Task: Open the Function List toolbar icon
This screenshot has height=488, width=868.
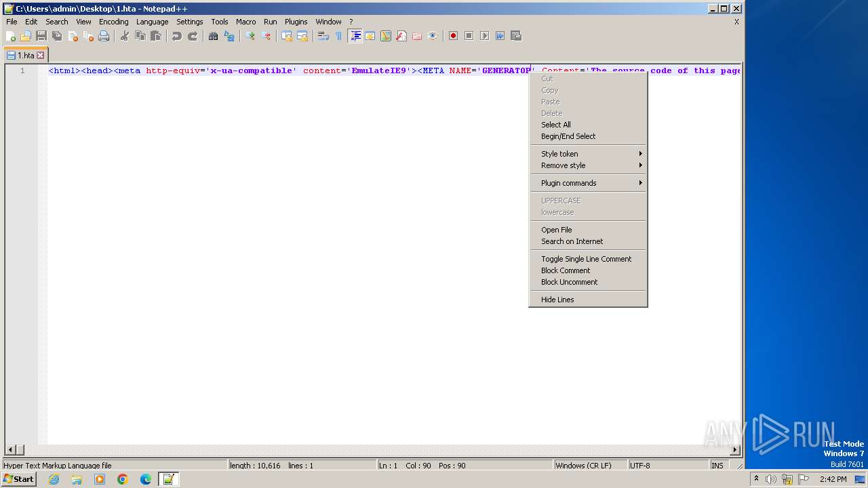Action: coord(401,36)
